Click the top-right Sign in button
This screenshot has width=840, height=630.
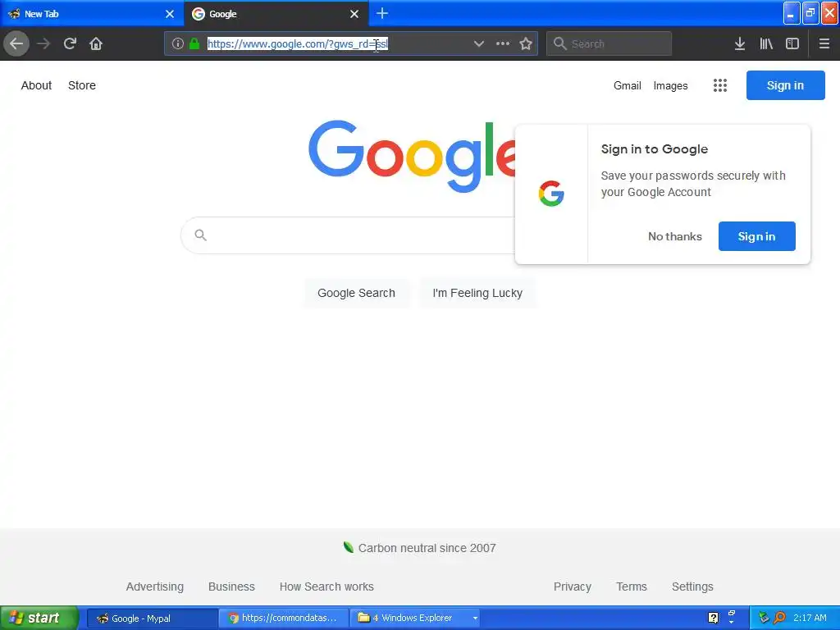(x=785, y=85)
